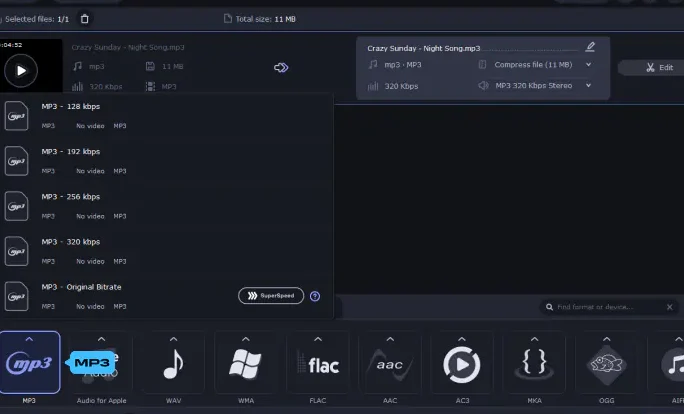Edit output file name with pencil icon
The width and height of the screenshot is (684, 414).
(x=590, y=47)
